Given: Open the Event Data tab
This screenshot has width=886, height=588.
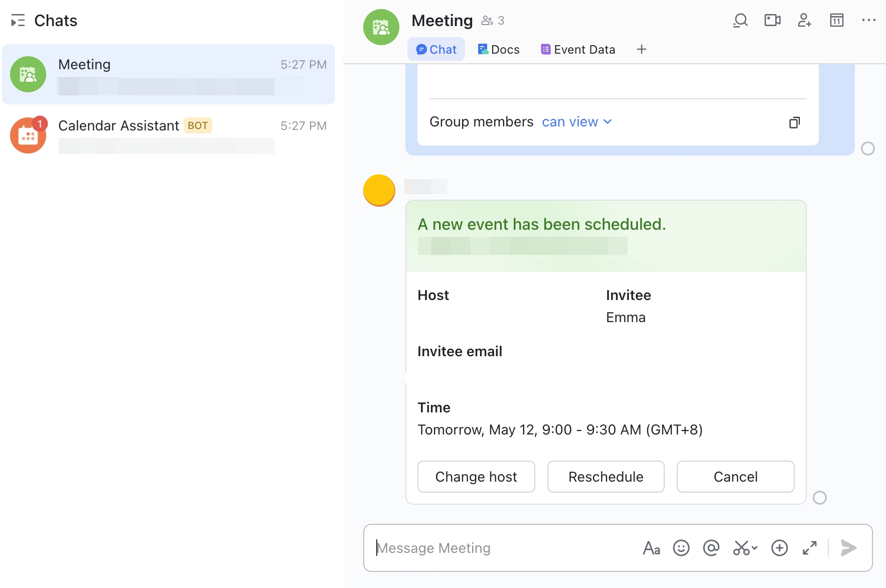Looking at the screenshot, I should click(577, 49).
